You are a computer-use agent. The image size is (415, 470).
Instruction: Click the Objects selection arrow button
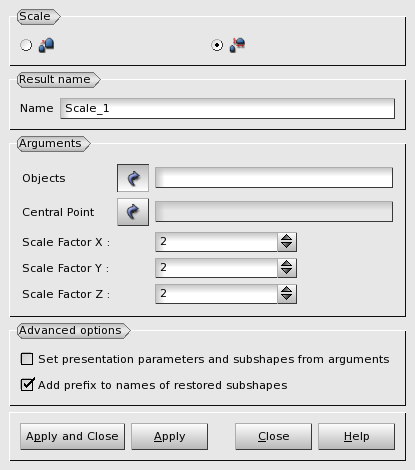133,178
